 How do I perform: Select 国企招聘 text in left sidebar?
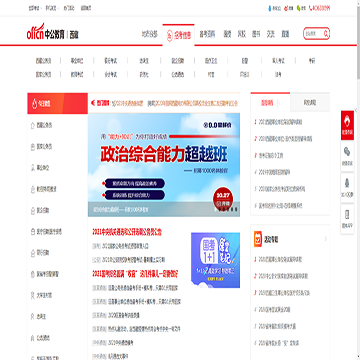tap(43, 211)
